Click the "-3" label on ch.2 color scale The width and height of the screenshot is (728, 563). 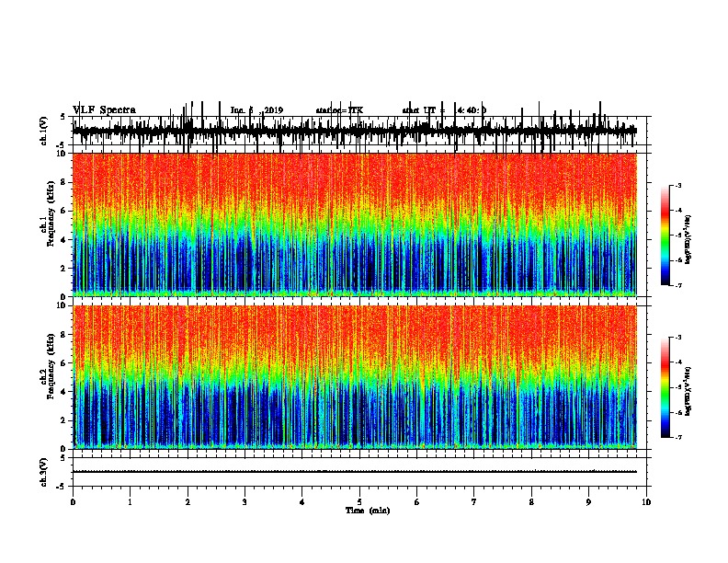[677, 338]
